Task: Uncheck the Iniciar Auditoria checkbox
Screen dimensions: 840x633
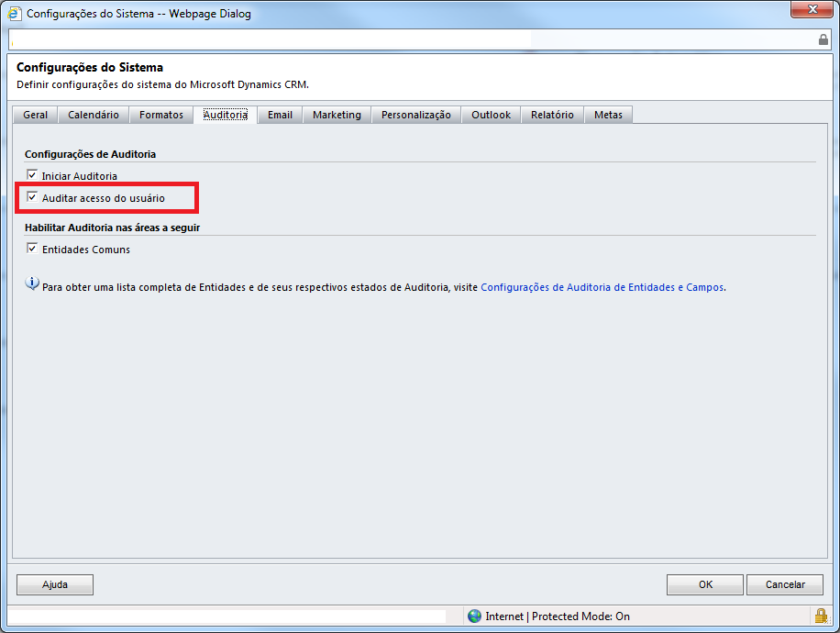Action: pos(32,175)
